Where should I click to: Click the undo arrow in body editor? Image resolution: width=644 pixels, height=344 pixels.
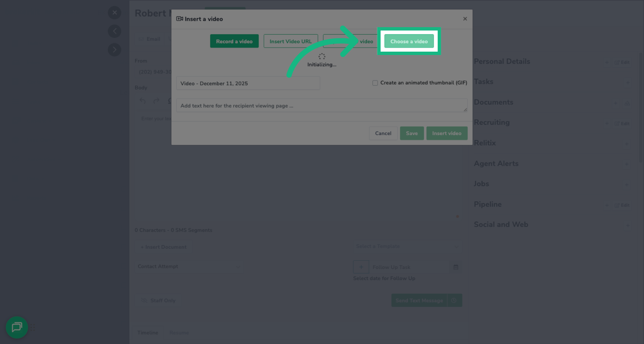pyautogui.click(x=143, y=101)
